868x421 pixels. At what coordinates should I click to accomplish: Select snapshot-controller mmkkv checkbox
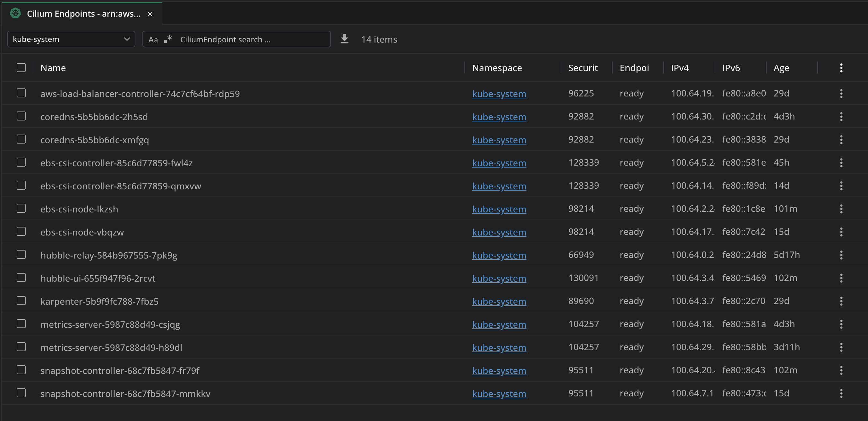pyautogui.click(x=21, y=393)
